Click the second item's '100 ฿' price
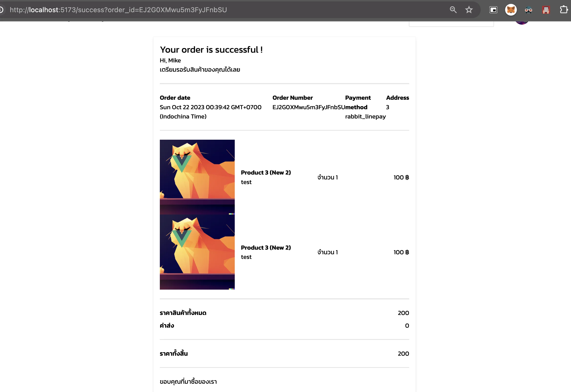 [x=401, y=252]
